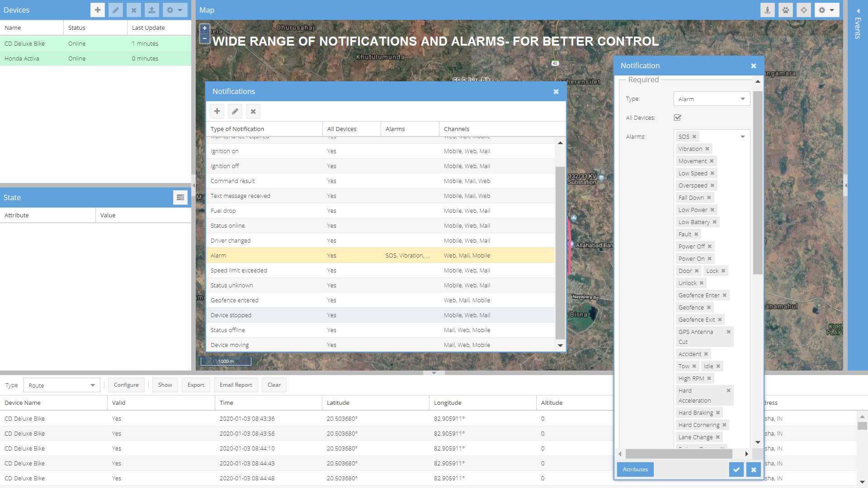Click the Clear report button
Viewport: 868px width, 488px height.
pos(274,385)
